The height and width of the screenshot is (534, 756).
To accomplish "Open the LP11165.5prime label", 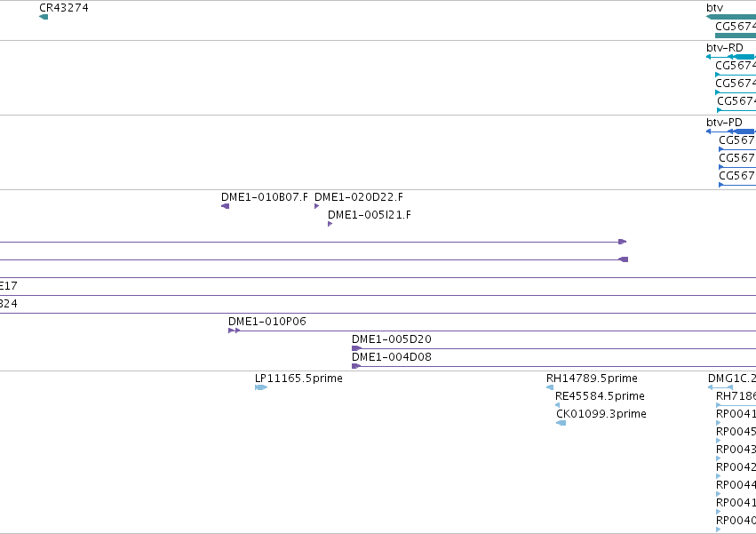I will tap(298, 379).
